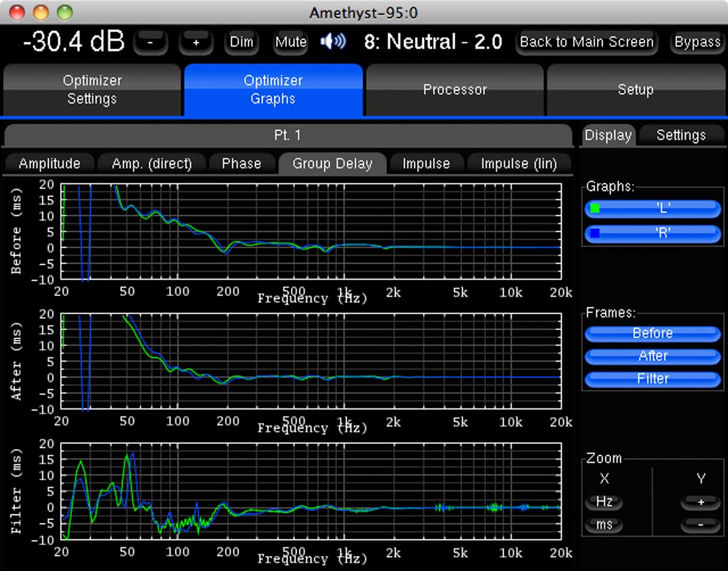
Task: Select the Impulse (lin) graph tab
Action: pyautogui.click(x=518, y=164)
